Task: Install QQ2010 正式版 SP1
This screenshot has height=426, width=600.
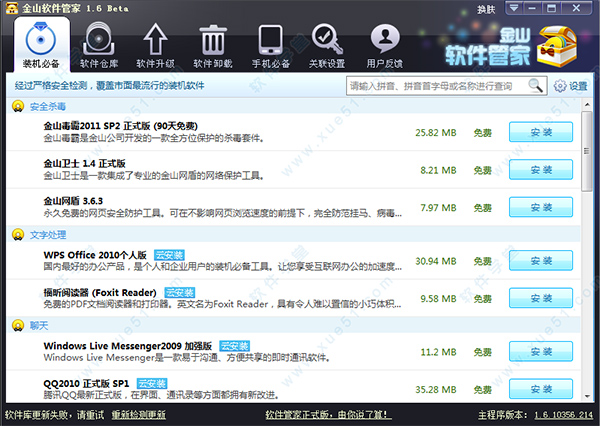Action: point(541,389)
